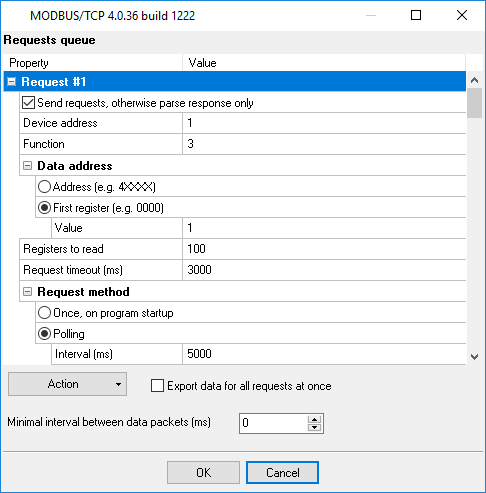Select First register (e.g. 0000) radio option
Image resolution: width=486 pixels, height=493 pixels.
click(x=44, y=208)
